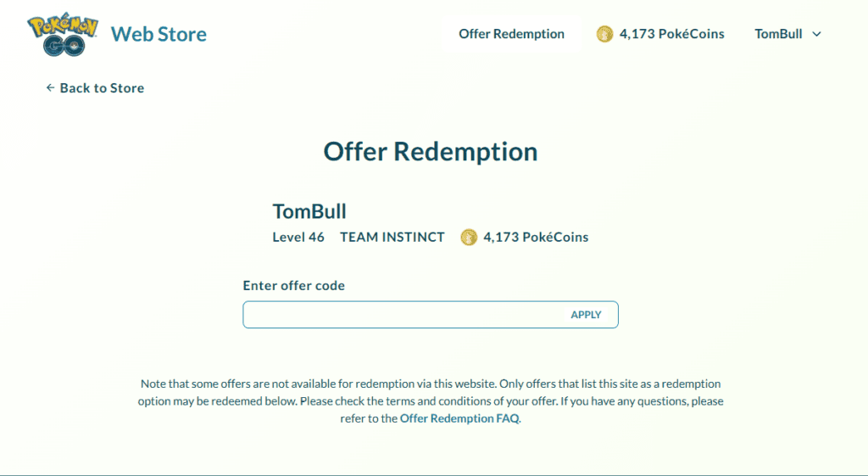Follow the Back to Store link
Screen dimensions: 868x476
pos(102,88)
